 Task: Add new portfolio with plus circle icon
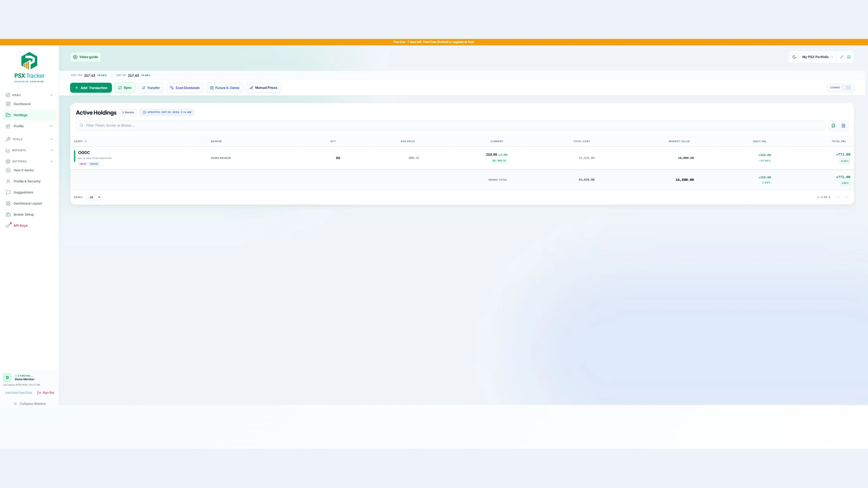849,57
